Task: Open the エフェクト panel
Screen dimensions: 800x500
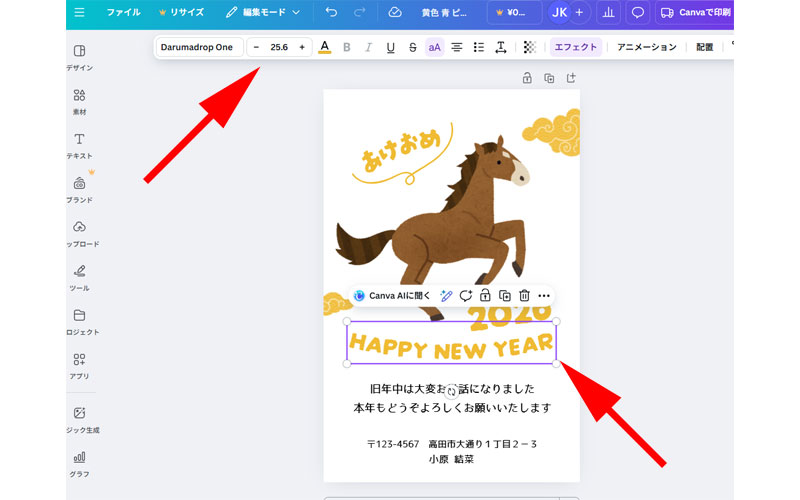Action: click(576, 47)
